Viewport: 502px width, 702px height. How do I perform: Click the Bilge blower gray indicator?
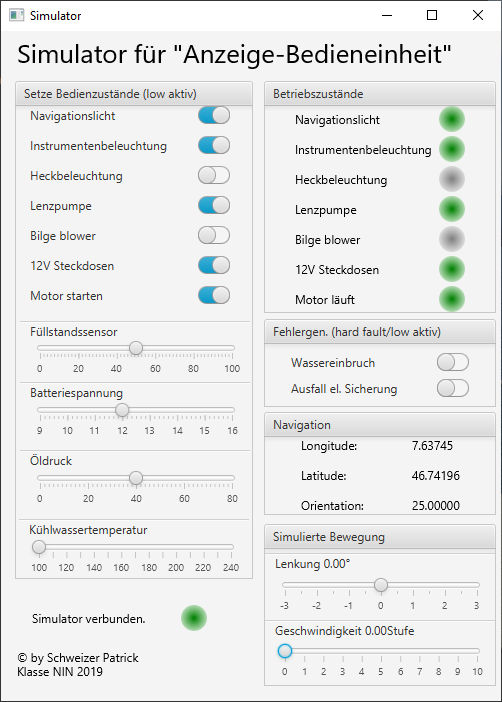point(451,240)
